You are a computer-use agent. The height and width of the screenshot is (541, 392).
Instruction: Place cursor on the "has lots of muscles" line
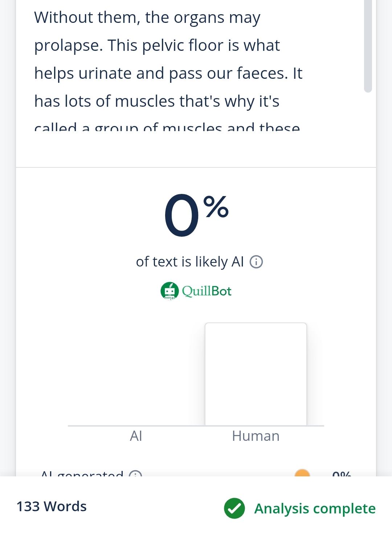[x=156, y=101]
